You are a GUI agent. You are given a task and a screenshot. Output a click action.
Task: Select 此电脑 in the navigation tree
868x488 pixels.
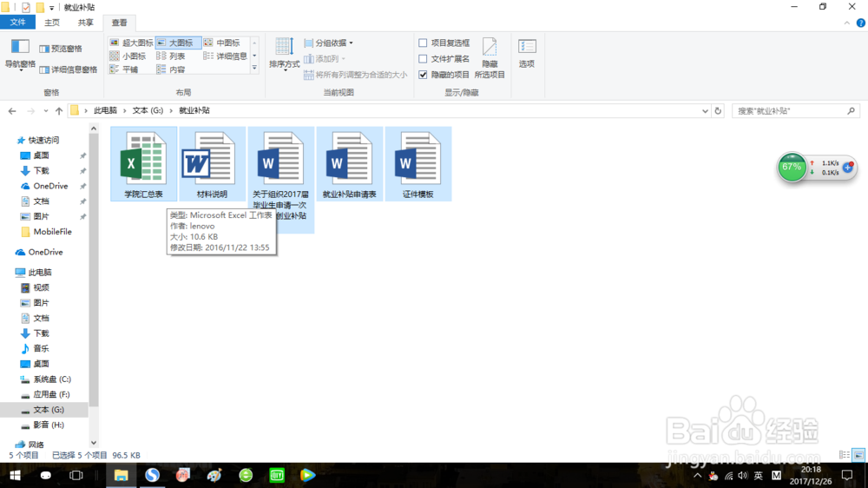click(x=40, y=273)
